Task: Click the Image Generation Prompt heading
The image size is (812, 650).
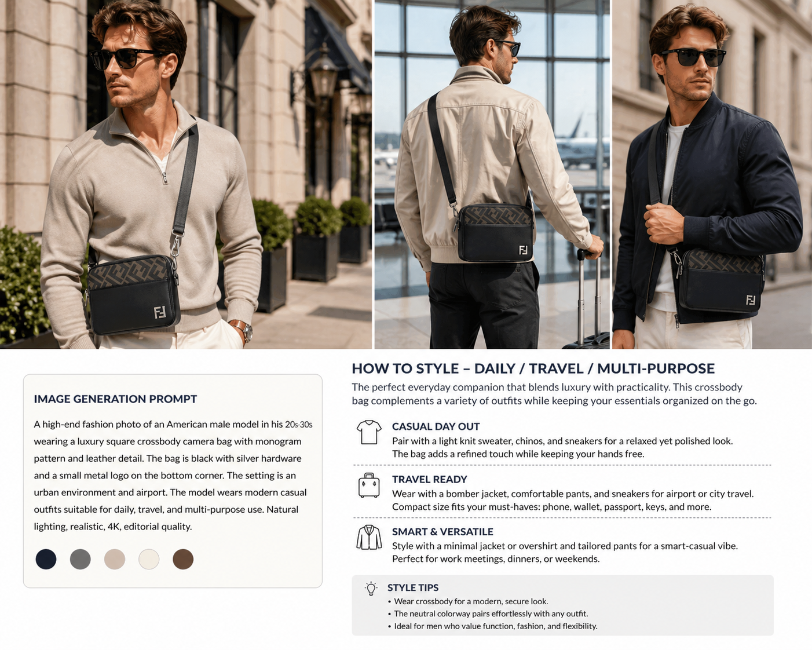Action: 115,399
